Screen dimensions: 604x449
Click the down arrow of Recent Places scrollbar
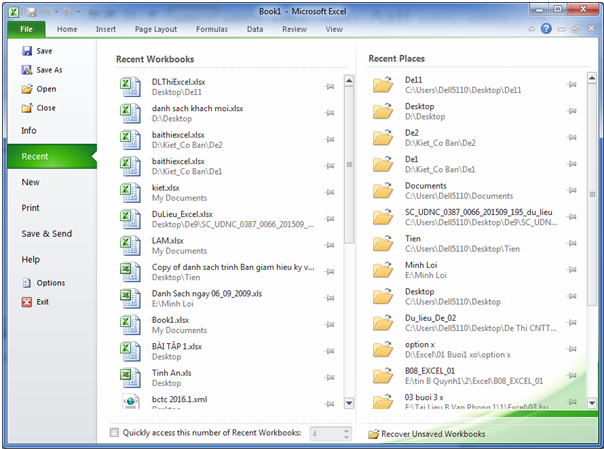click(x=592, y=403)
